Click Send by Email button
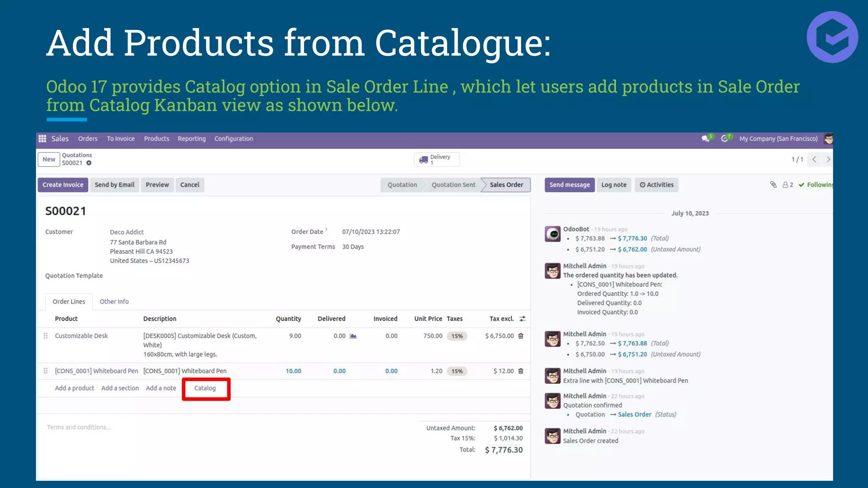The width and height of the screenshot is (868, 488). (114, 185)
